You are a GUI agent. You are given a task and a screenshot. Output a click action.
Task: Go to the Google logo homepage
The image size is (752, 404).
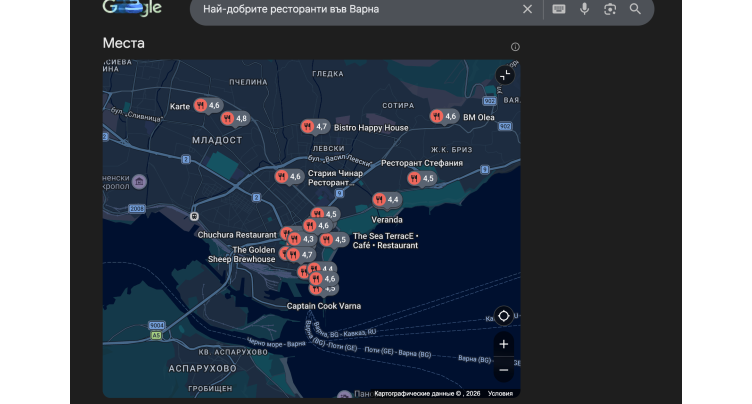132,8
